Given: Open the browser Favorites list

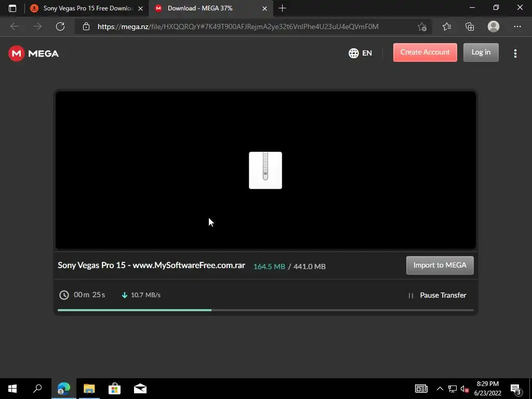Looking at the screenshot, I should (447, 26).
